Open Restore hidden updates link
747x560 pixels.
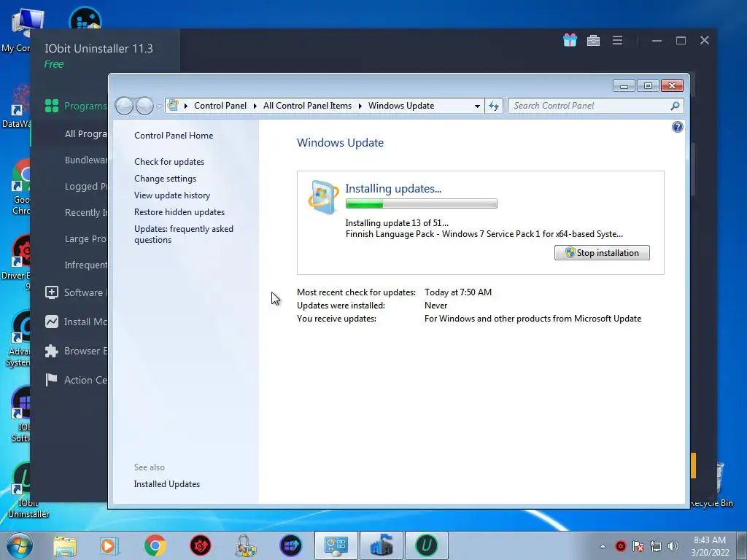pyautogui.click(x=179, y=212)
